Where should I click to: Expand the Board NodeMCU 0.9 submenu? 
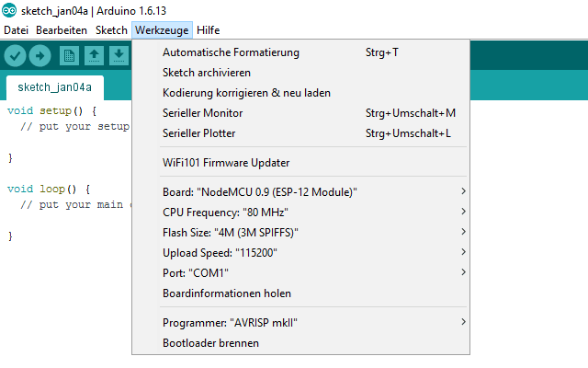(x=300, y=192)
